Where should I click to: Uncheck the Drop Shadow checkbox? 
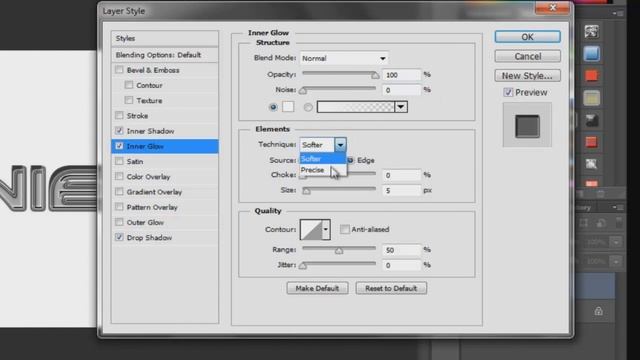pyautogui.click(x=119, y=237)
